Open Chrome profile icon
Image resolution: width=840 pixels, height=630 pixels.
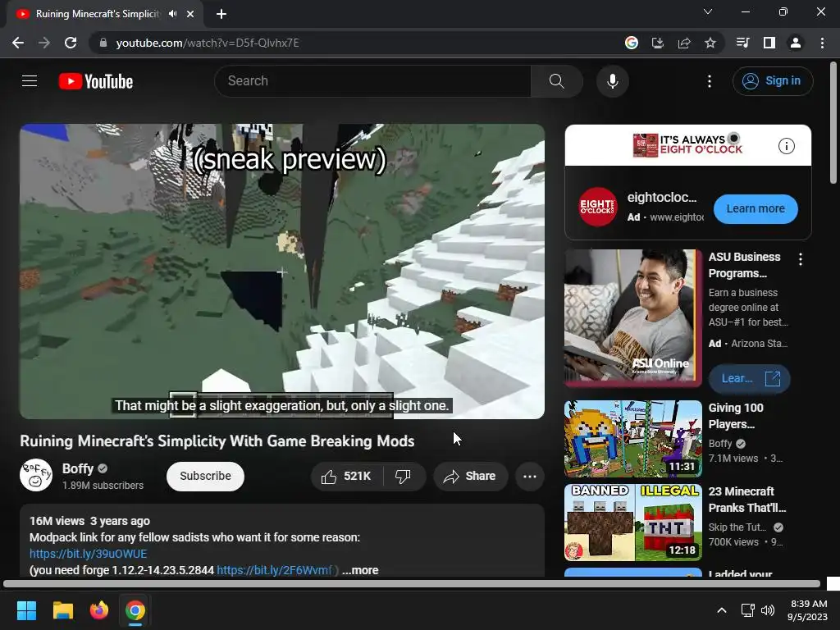click(x=796, y=43)
